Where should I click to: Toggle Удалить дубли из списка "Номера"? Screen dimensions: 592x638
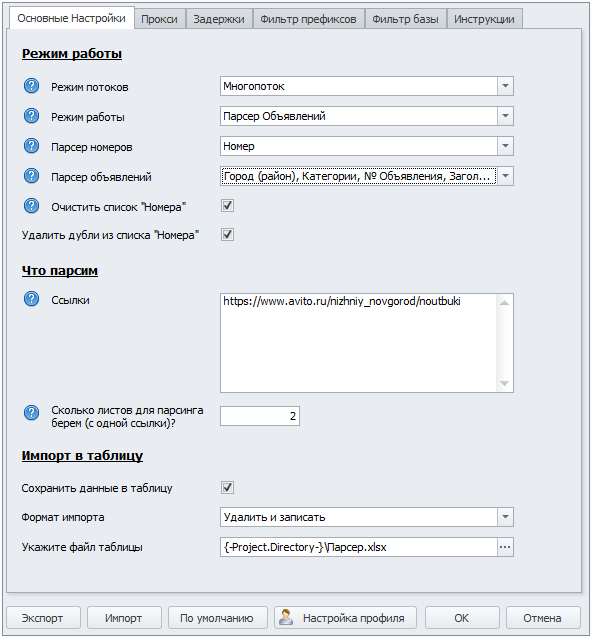(x=227, y=234)
